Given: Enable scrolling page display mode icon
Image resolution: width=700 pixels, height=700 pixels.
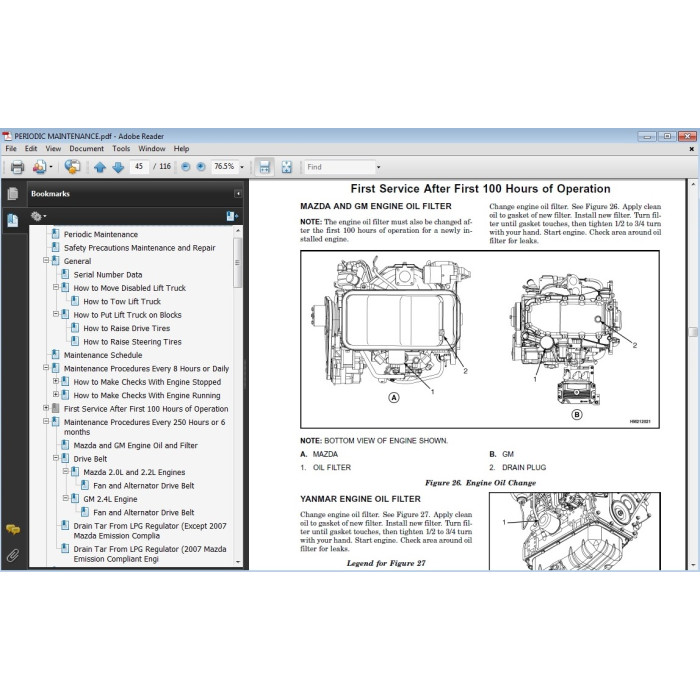Looking at the screenshot, I should [265, 167].
